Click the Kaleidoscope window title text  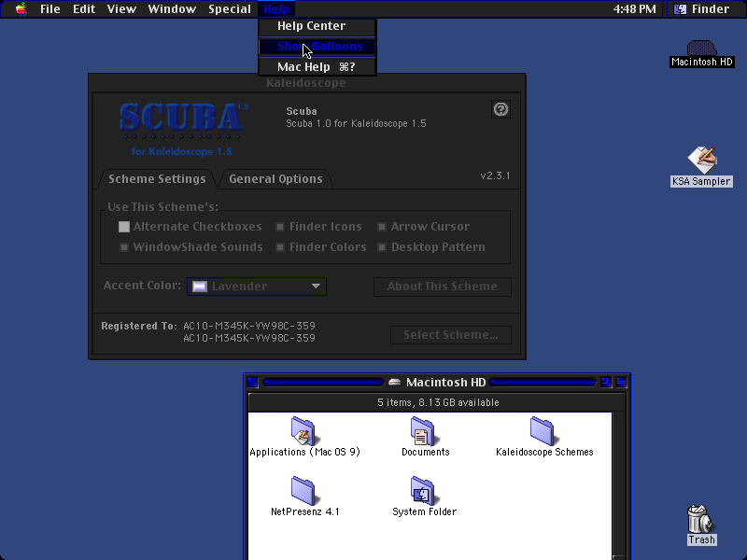306,83
